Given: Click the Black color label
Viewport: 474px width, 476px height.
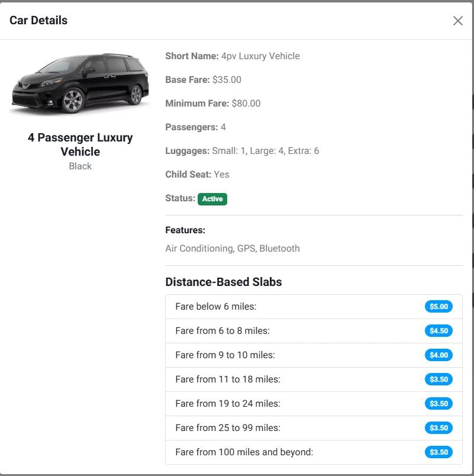Looking at the screenshot, I should click(80, 166).
